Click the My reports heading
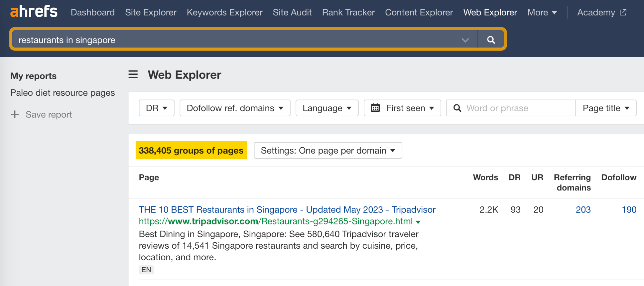This screenshot has width=644, height=286. click(34, 76)
